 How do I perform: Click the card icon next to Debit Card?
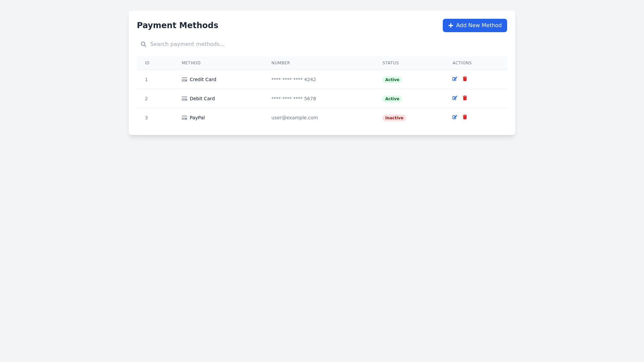184,99
